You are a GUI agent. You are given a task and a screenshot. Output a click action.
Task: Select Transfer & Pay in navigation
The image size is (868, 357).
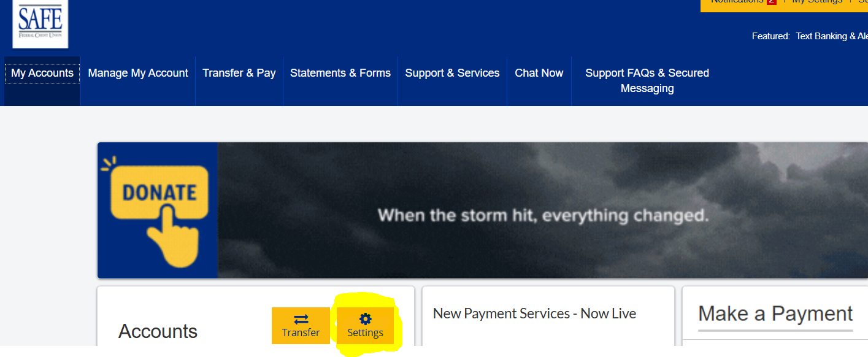pos(239,73)
